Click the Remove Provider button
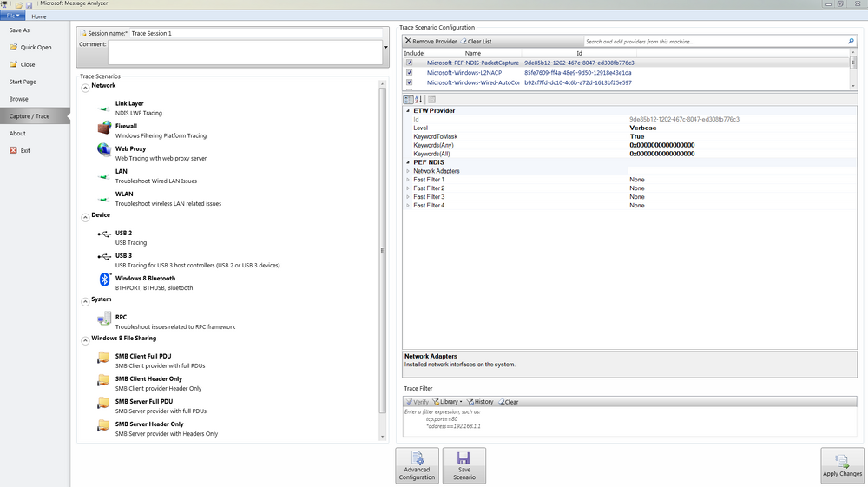This screenshot has width=868, height=487. [431, 41]
